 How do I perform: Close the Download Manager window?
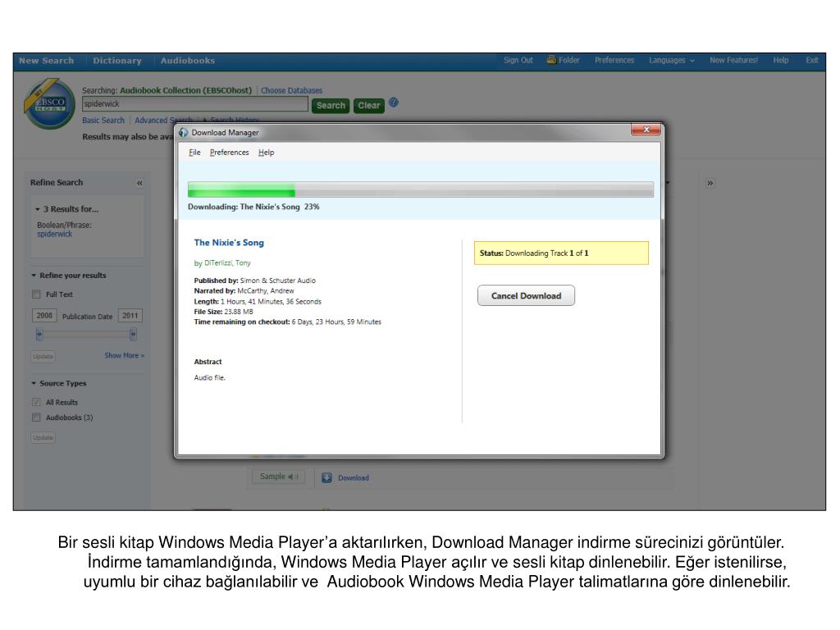pyautogui.click(x=646, y=130)
